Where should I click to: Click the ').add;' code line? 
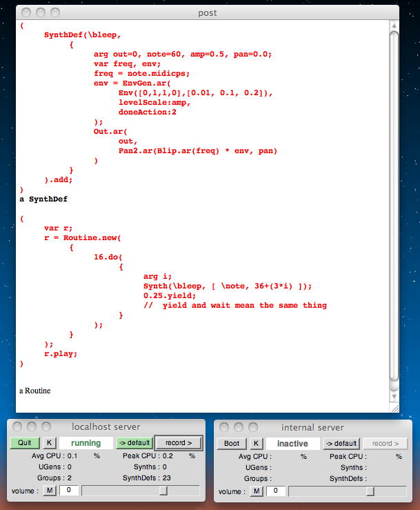pos(59,180)
